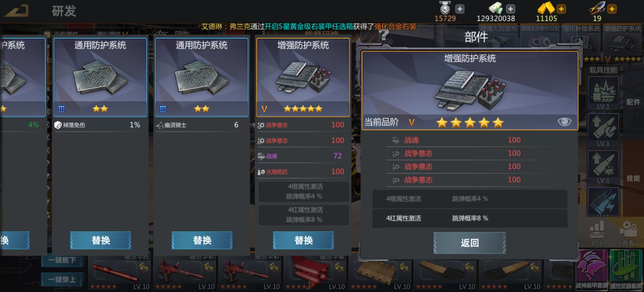Click 替换 under the 幽灵骑士 card

pyautogui.click(x=202, y=240)
